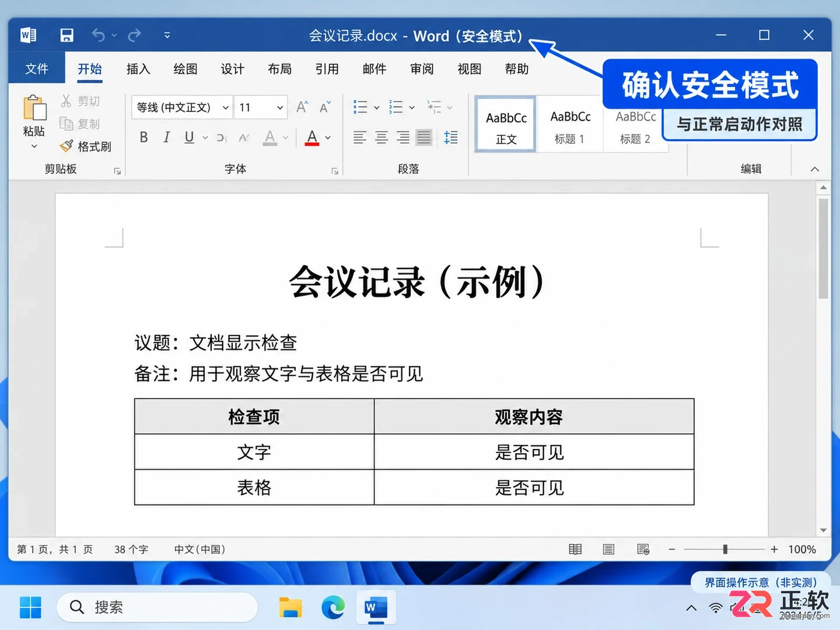Viewport: 840px width, 630px height.
Task: Toggle italic formatting
Action: pos(166,138)
